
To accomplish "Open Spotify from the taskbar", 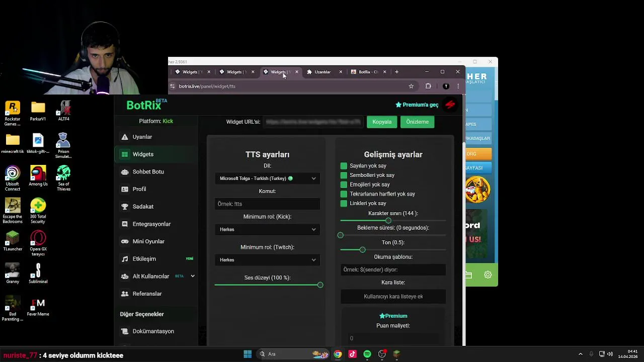I will coord(367,354).
